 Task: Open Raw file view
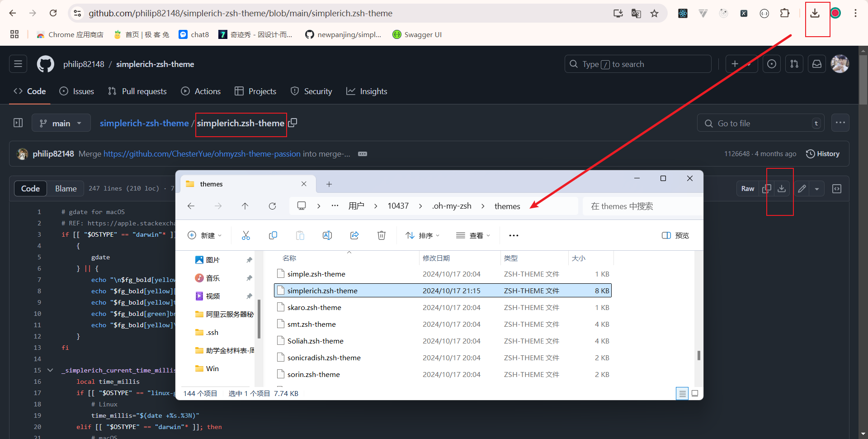click(748, 189)
